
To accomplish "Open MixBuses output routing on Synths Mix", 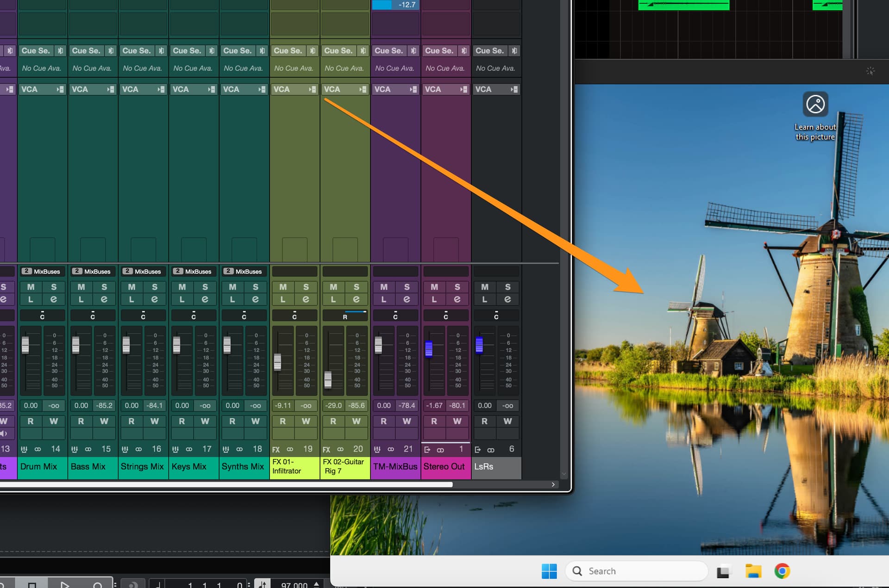I will (244, 272).
